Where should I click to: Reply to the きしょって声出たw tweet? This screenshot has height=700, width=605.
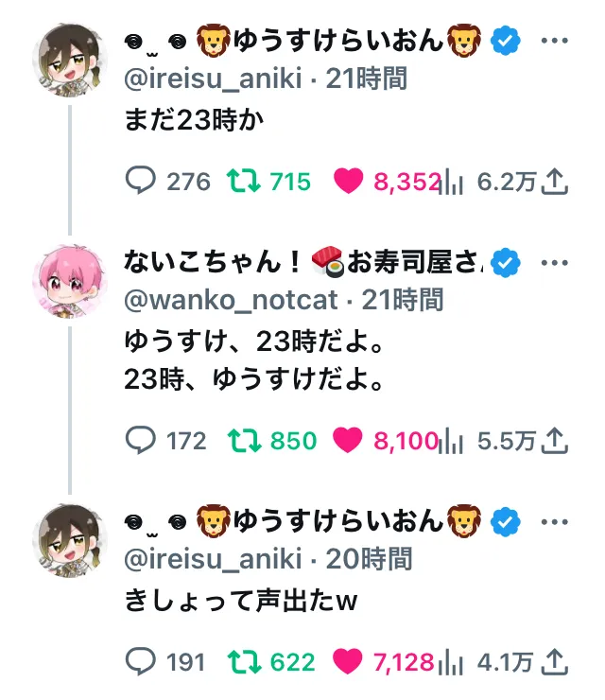pyautogui.click(x=142, y=661)
